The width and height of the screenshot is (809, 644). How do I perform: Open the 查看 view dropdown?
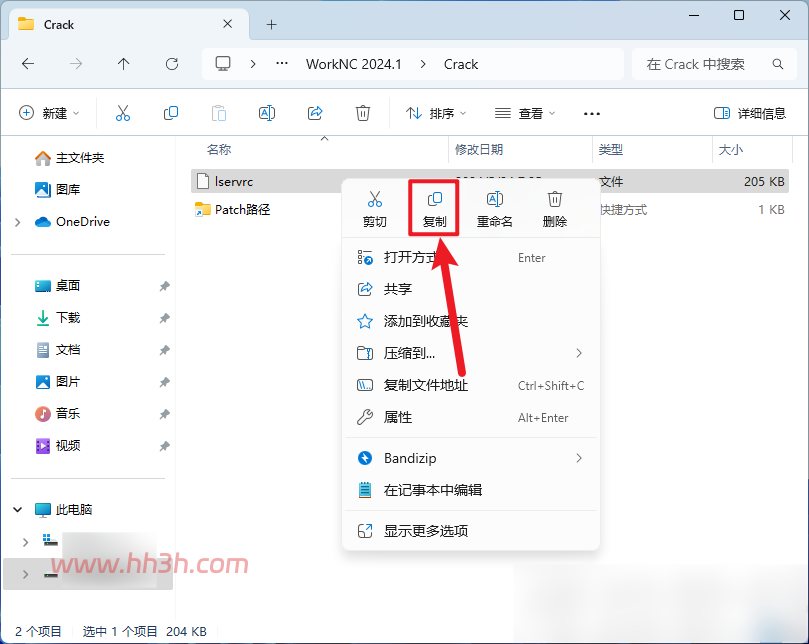(525, 113)
